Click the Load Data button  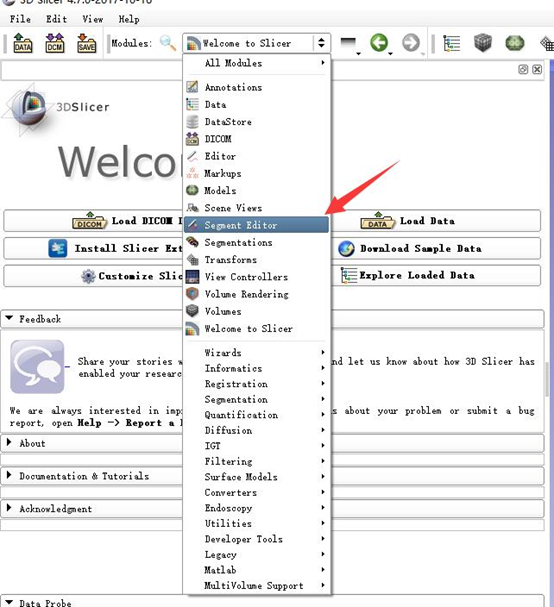[436, 221]
